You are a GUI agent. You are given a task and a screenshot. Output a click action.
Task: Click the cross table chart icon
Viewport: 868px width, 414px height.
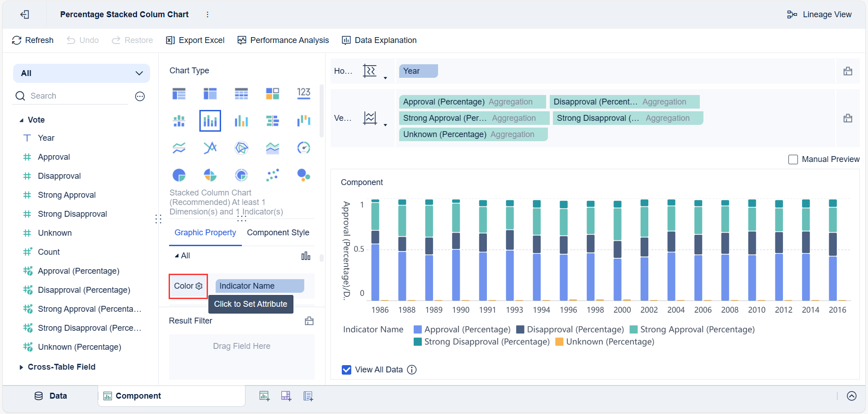210,94
